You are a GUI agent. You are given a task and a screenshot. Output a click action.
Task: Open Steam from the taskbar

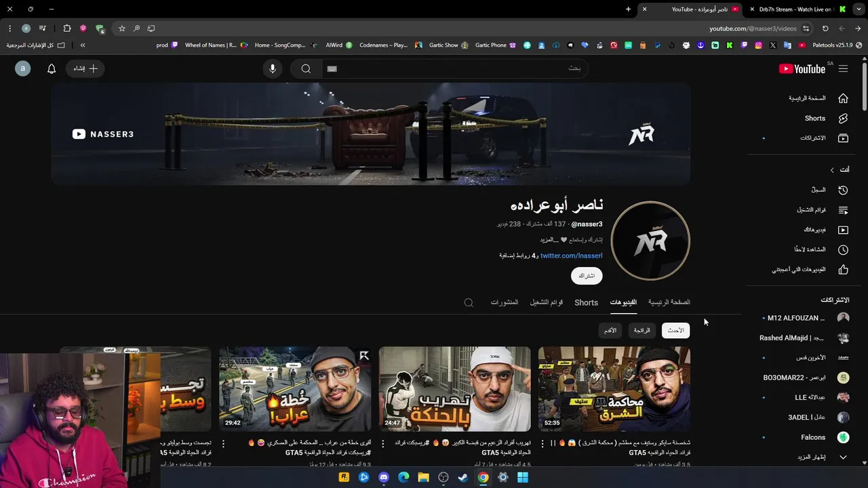(463, 477)
